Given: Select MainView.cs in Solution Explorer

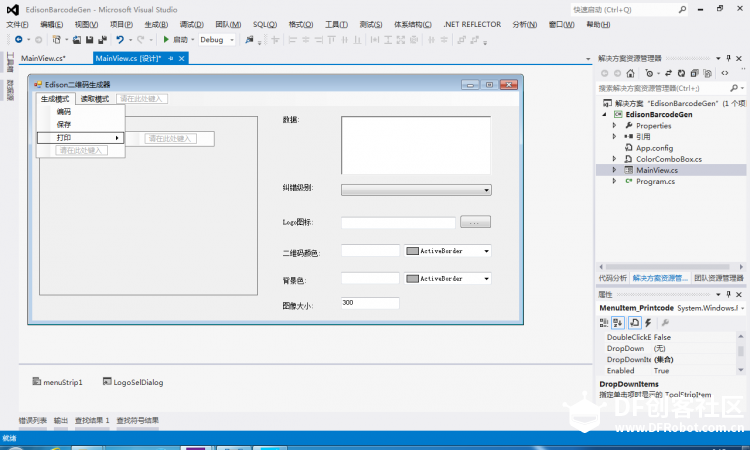Looking at the screenshot, I should pos(656,170).
